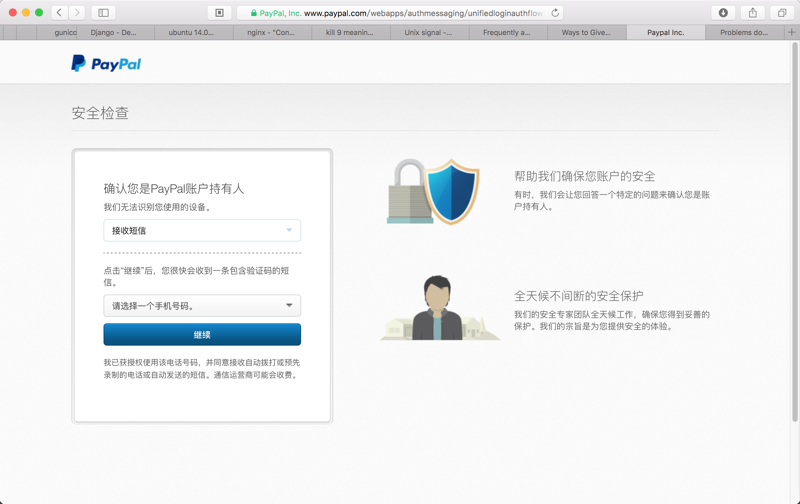Switch to the Unix signal tab

pyautogui.click(x=430, y=32)
